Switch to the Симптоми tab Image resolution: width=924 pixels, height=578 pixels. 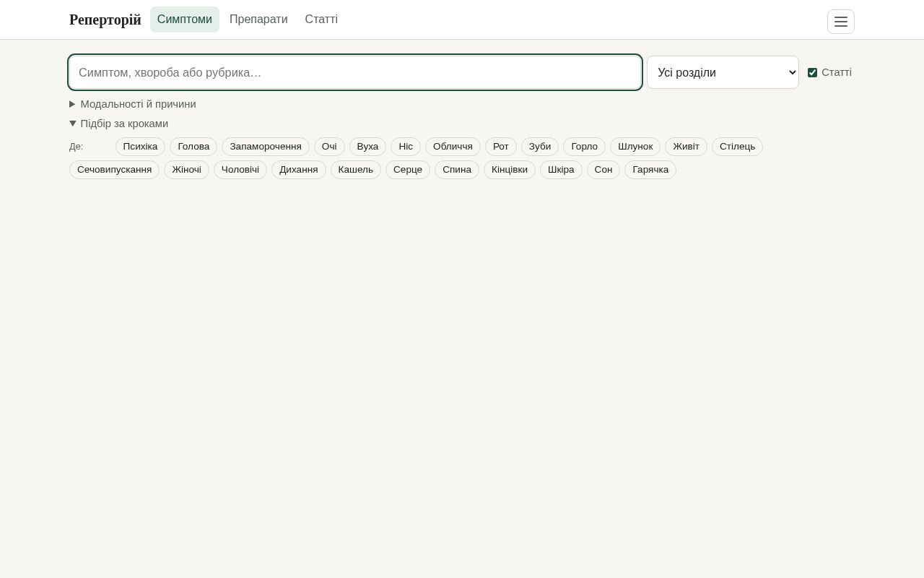pos(185,20)
